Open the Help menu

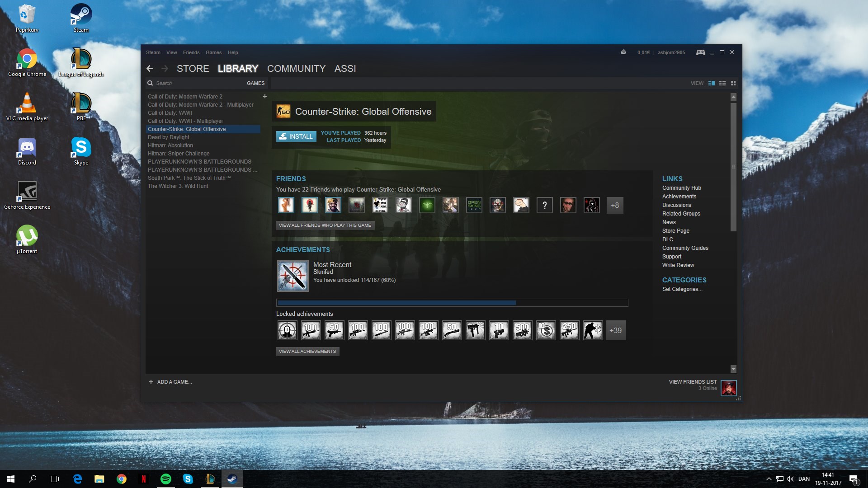pyautogui.click(x=233, y=52)
